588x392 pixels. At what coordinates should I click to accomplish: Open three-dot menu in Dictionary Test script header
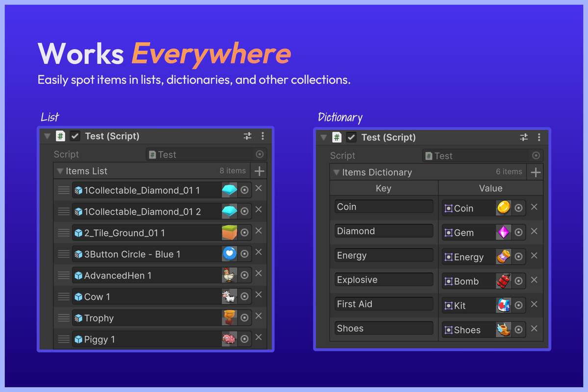tap(539, 137)
